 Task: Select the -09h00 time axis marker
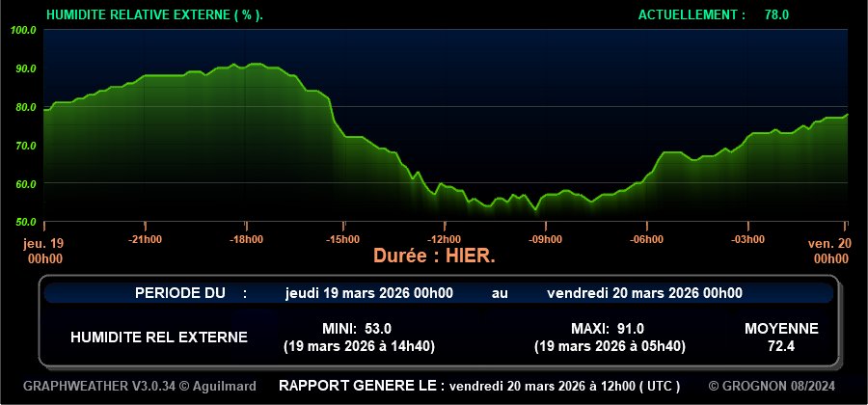pos(545,239)
